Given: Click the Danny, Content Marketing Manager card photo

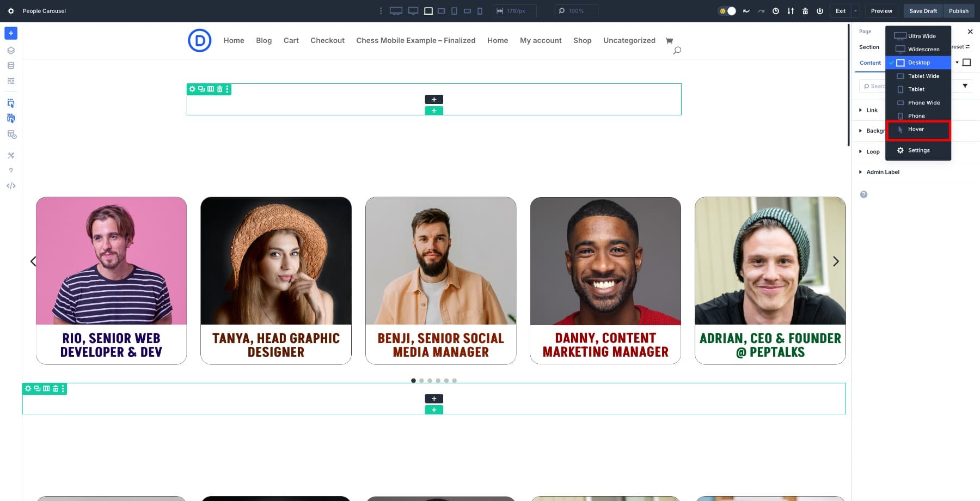Looking at the screenshot, I should tap(605, 261).
